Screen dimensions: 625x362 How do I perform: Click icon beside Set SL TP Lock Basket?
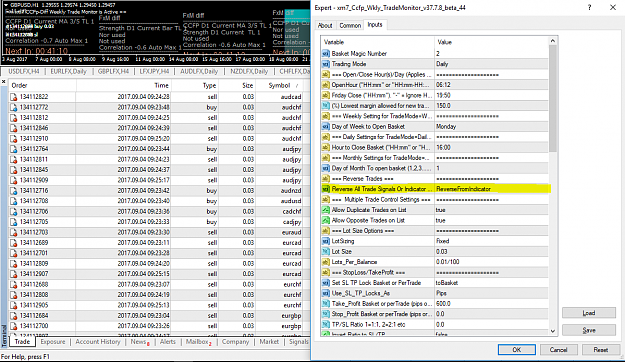[326, 283]
